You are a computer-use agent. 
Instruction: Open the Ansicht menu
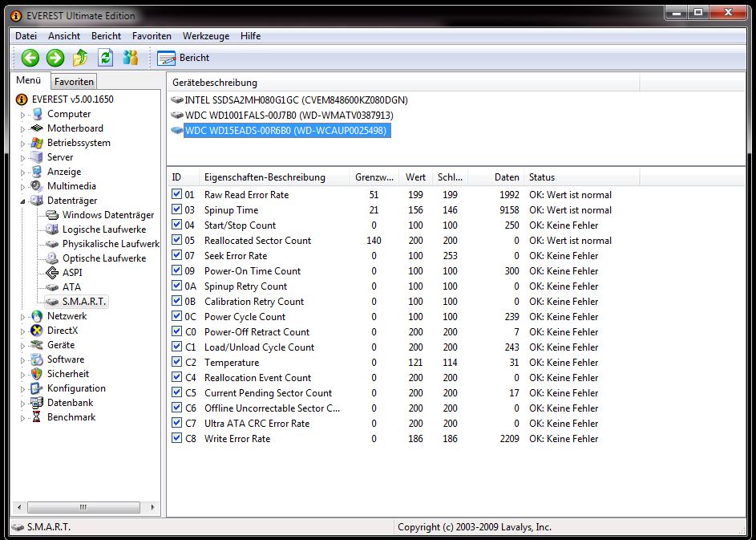pyautogui.click(x=64, y=36)
